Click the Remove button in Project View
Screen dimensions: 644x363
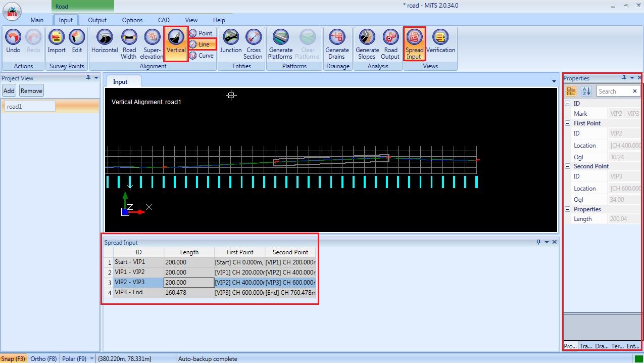(31, 91)
